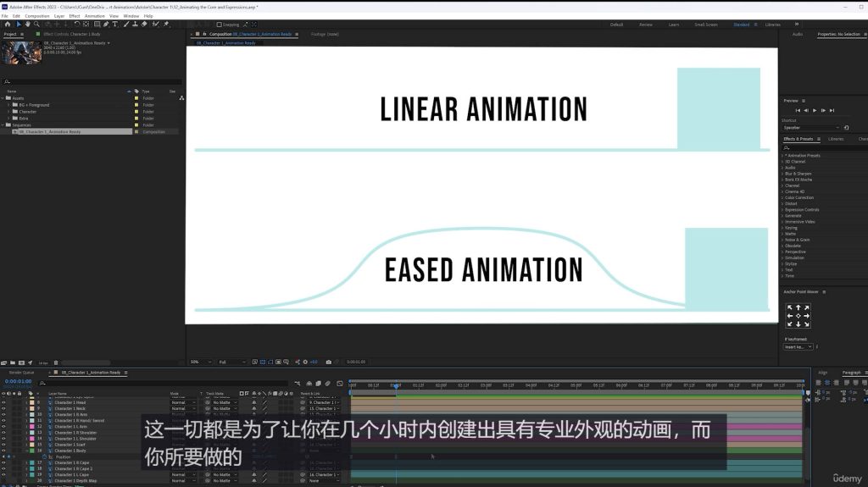Toggle shy switch for Character 1 Head

pos(253,402)
